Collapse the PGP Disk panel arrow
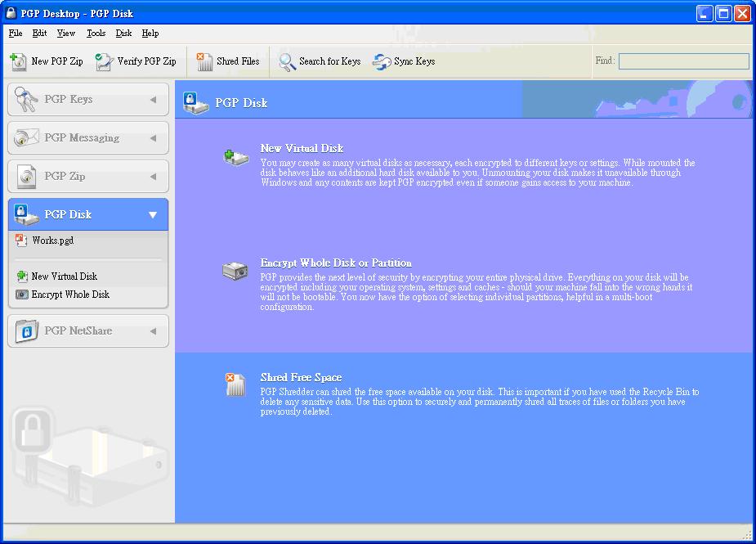Screen dimensions: 756x544 tap(153, 215)
